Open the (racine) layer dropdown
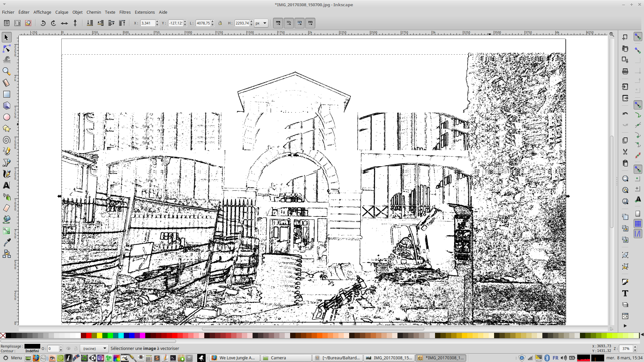Viewport: 644px width, 362px height. point(95,349)
